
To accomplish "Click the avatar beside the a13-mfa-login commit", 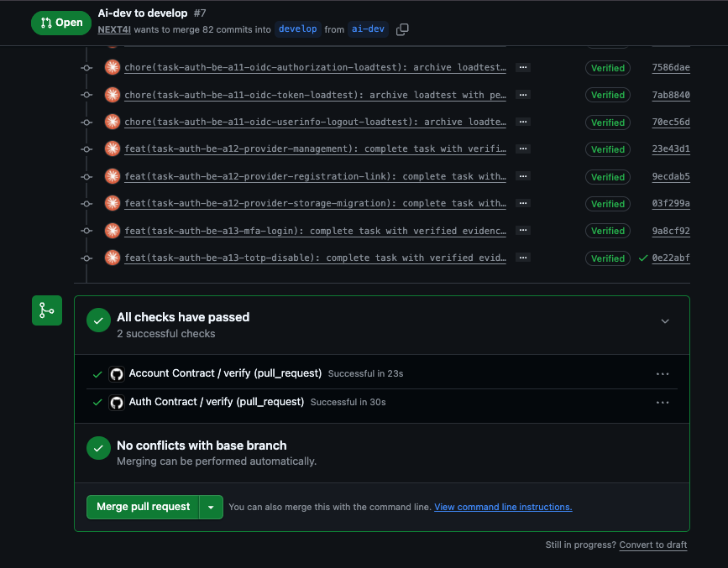I will (113, 231).
